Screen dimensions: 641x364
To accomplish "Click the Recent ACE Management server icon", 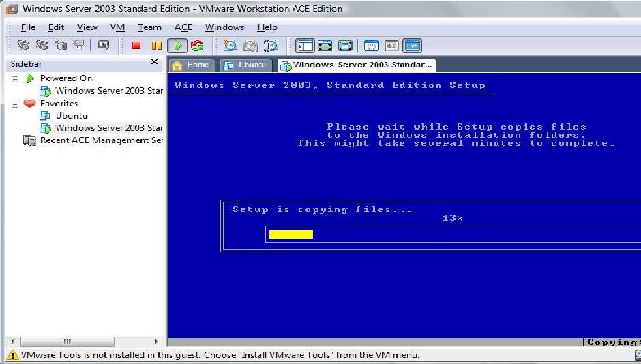I will (29, 140).
